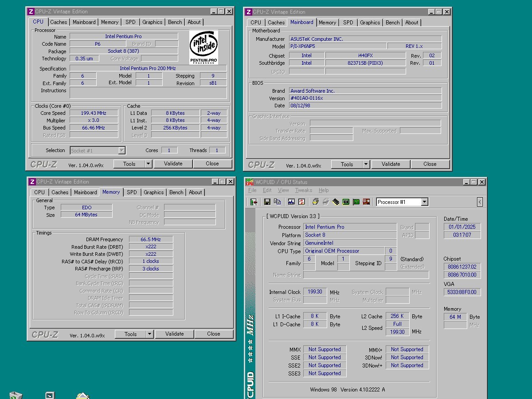The image size is (532, 399).
Task: Click the DRAM Frequency value 66.5 MHz
Action: coord(151,239)
